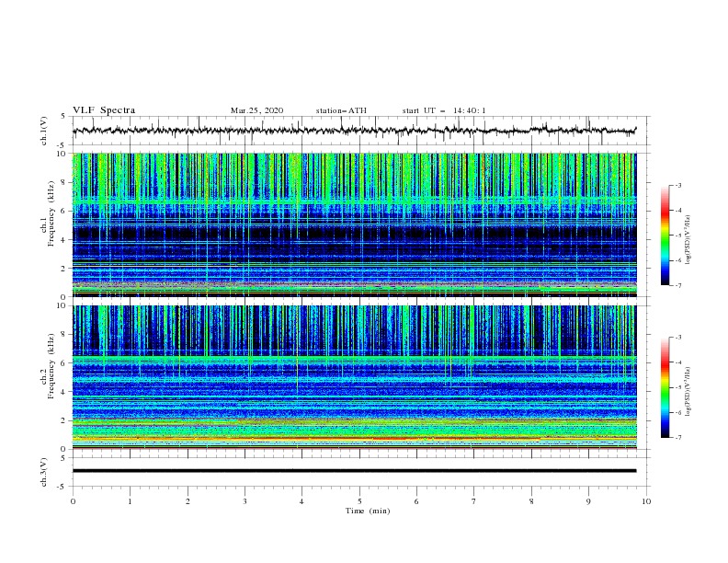
Task: Click the color scale bar beside ch.1 spectrogram
Action: pos(665,236)
